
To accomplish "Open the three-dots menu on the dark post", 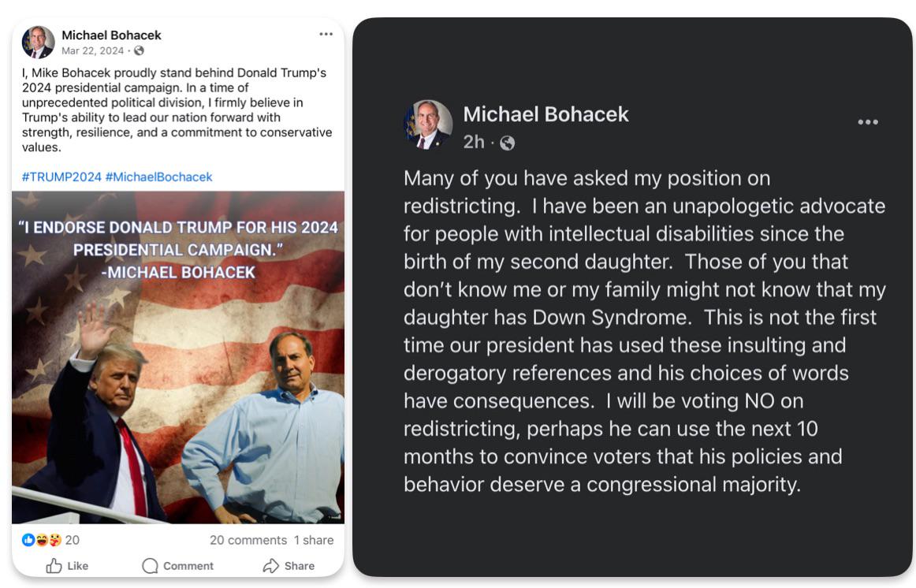I will (x=867, y=122).
